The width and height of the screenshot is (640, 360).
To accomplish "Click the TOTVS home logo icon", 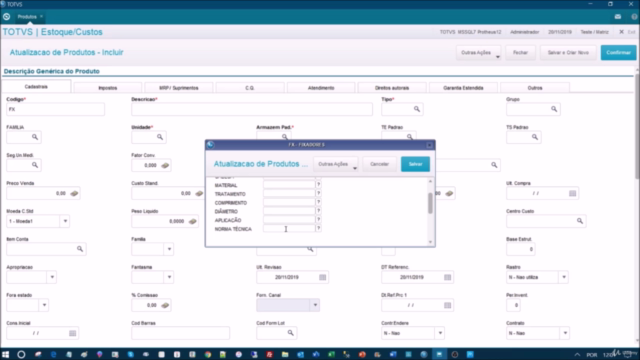I will (7, 17).
